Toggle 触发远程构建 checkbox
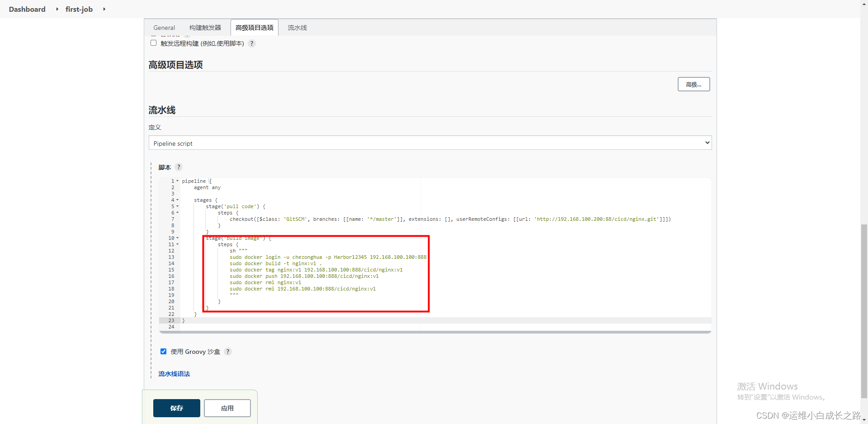This screenshot has width=868, height=424. point(153,43)
